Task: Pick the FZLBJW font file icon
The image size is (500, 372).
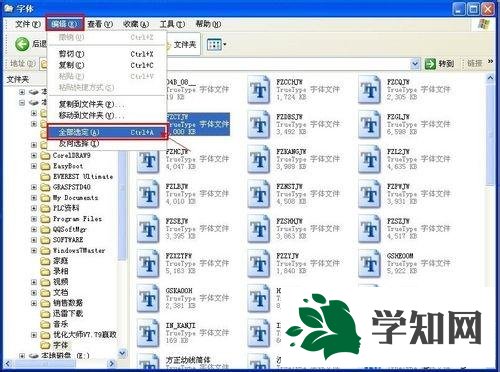Action: pyautogui.click(x=148, y=194)
